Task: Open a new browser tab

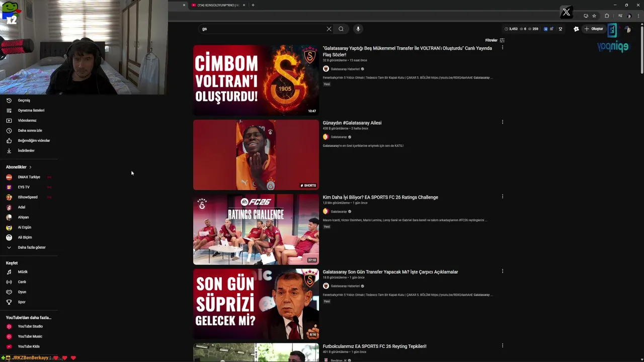Action: click(x=253, y=5)
